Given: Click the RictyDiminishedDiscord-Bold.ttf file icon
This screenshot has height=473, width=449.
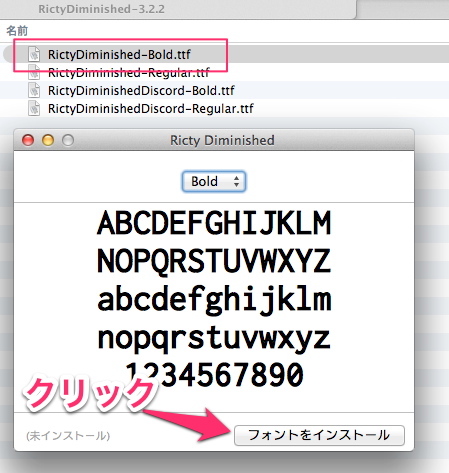Looking at the screenshot, I should (34, 90).
